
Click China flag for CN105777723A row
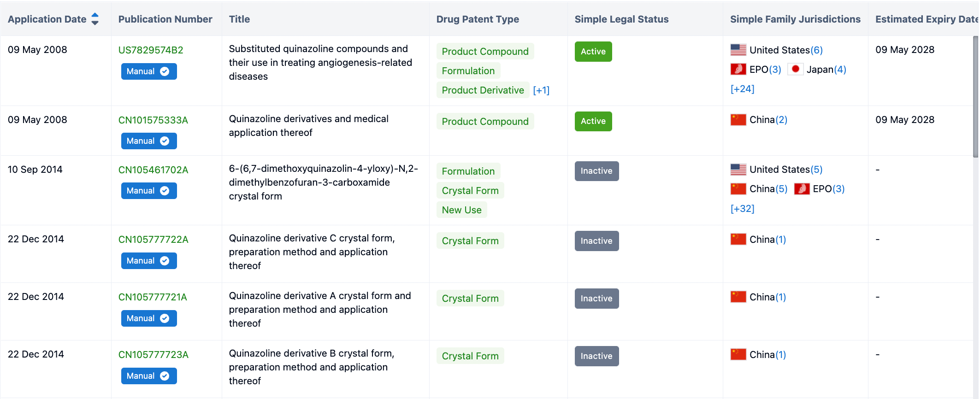738,354
